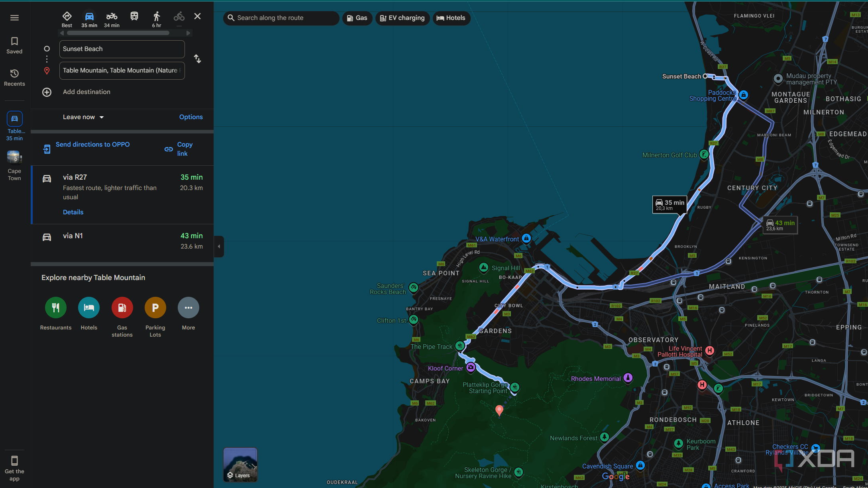Viewport: 868px width, 488px height.
Task: Select driving travel mode, 35 min
Action: point(89,19)
